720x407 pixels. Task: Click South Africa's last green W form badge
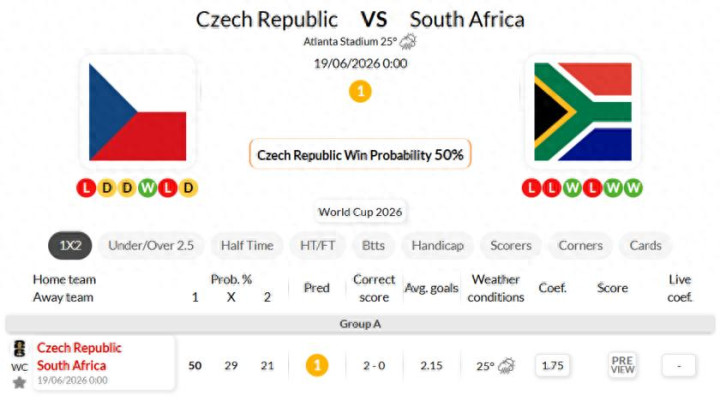click(633, 188)
